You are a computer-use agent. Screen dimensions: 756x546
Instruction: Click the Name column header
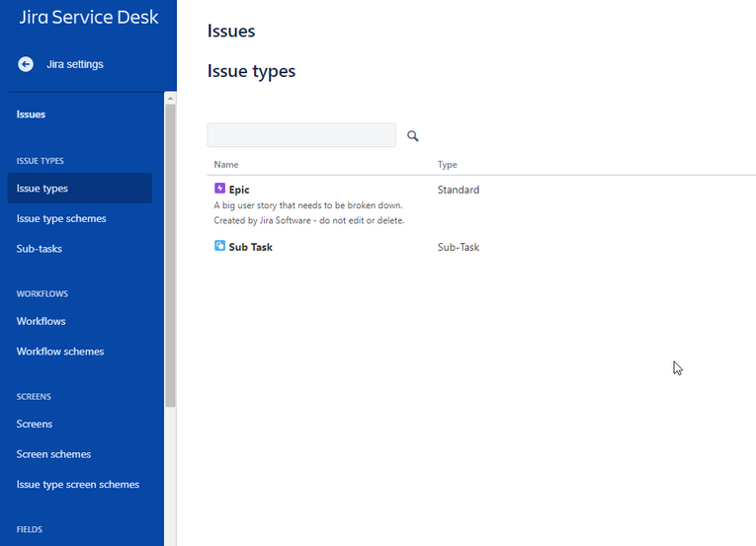[x=226, y=164]
